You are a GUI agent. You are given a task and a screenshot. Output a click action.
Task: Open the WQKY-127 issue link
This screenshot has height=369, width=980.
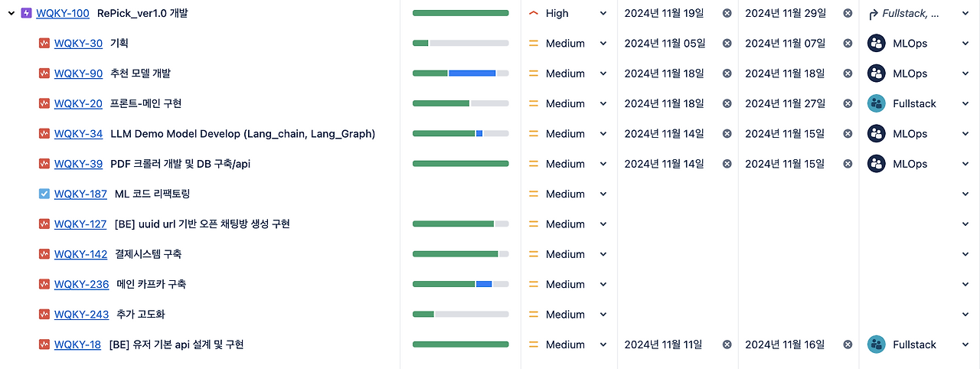point(80,224)
